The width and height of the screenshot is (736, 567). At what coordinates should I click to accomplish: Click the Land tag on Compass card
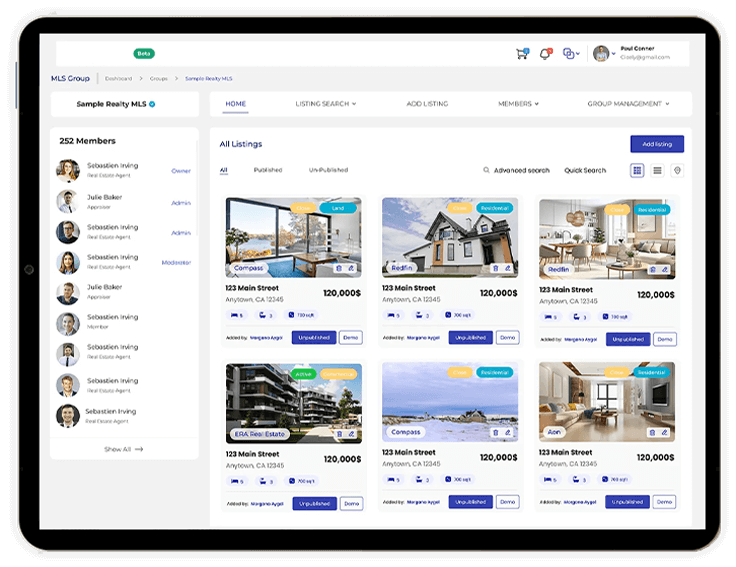tap(338, 208)
